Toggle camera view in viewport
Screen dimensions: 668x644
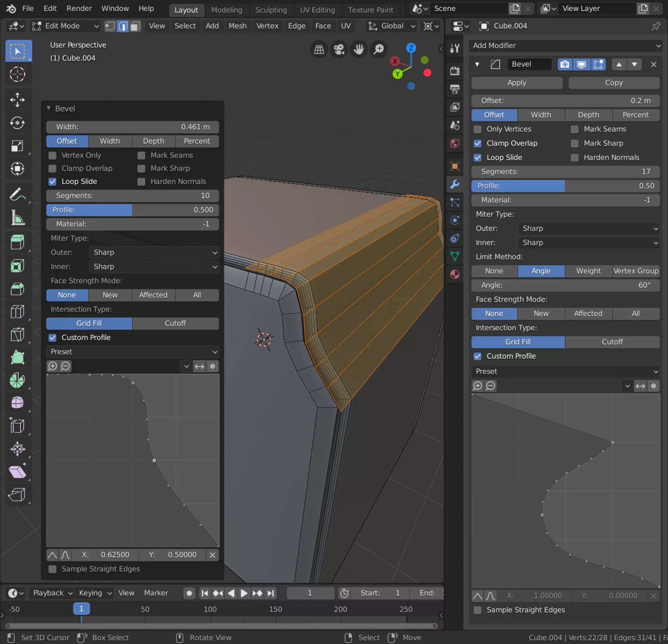(x=339, y=49)
